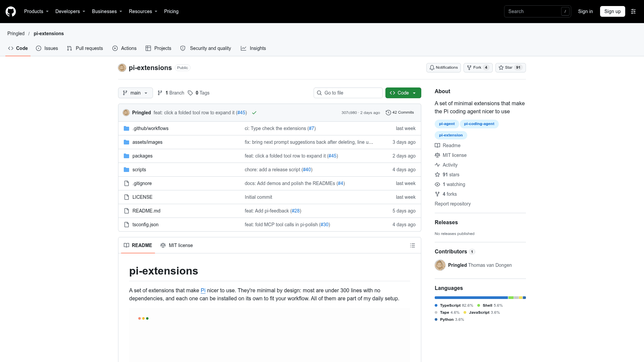Open the Pi link in README text
This screenshot has width=644, height=362.
coord(203,290)
